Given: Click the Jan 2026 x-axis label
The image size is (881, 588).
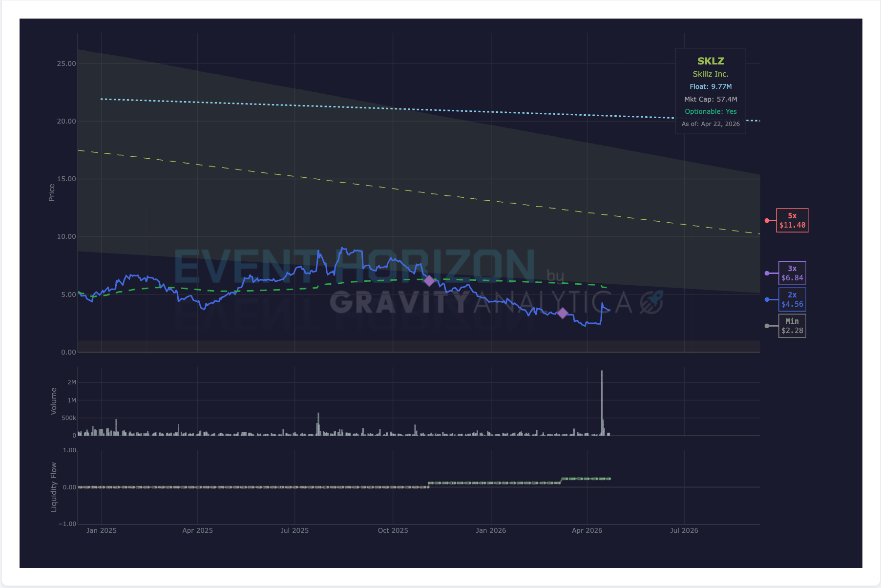Looking at the screenshot, I should 491,530.
